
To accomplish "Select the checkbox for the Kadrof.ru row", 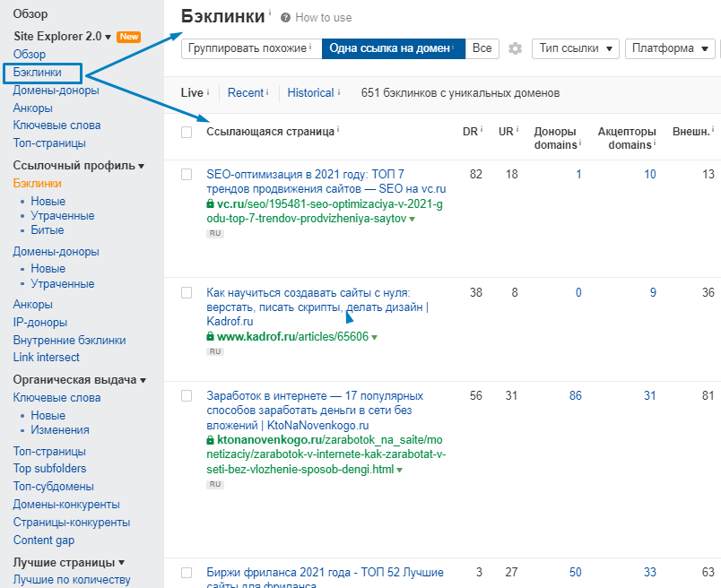I will [x=187, y=292].
